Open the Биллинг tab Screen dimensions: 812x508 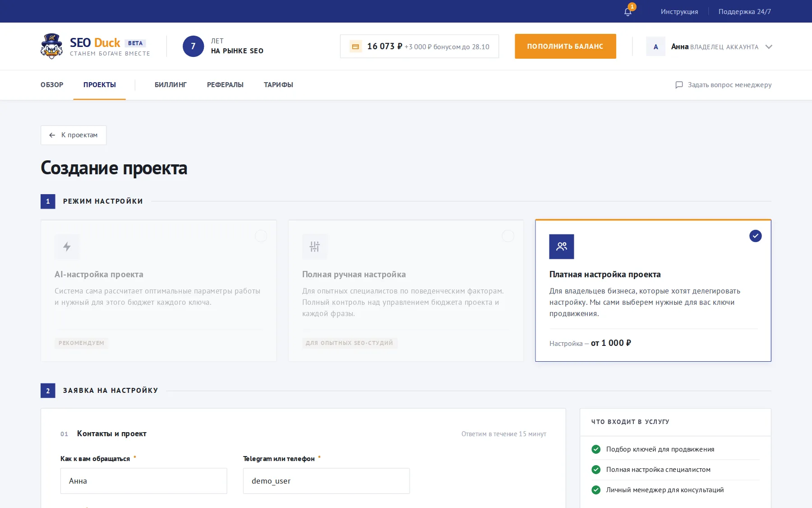point(171,85)
